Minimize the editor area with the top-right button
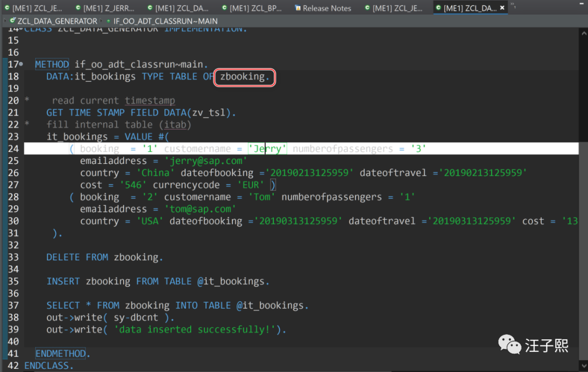Image resolution: width=588 pixels, height=372 pixels. (x=581, y=4)
